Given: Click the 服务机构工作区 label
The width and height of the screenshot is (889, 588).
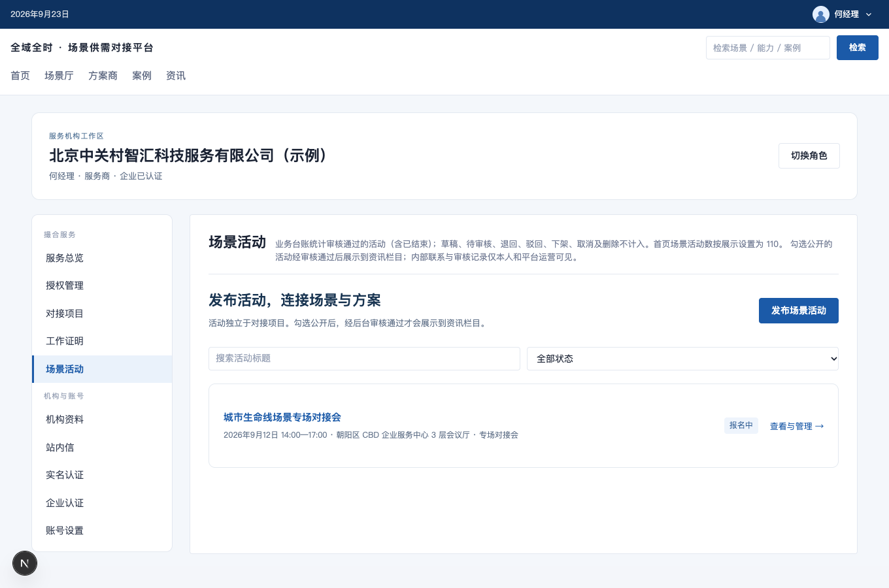Looking at the screenshot, I should (76, 136).
